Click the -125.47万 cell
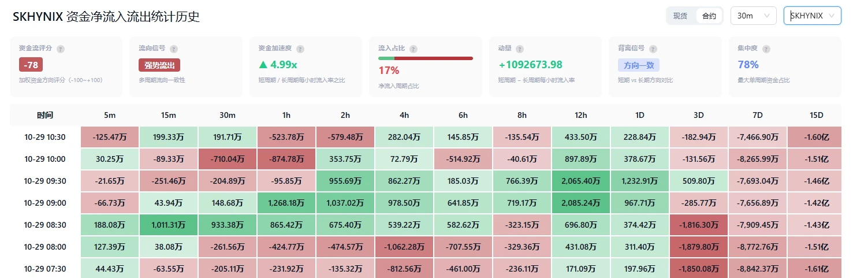The image size is (868, 278). 110,137
